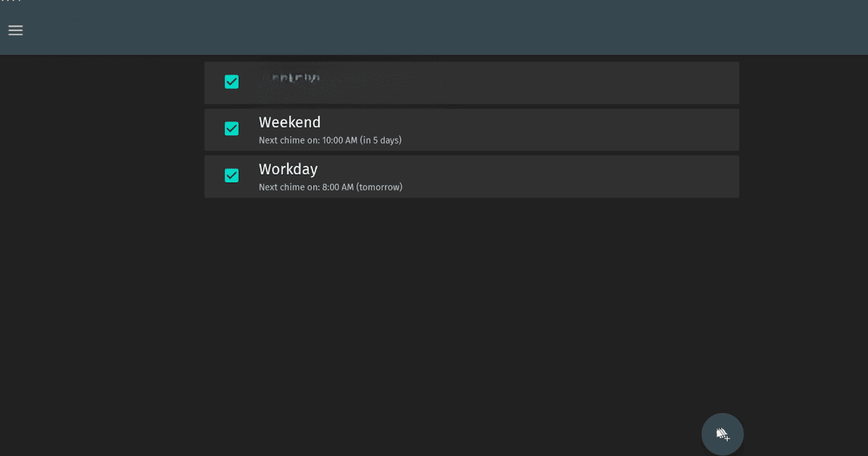868x456 pixels.
Task: Select the Workday chime row
Action: 470,176
